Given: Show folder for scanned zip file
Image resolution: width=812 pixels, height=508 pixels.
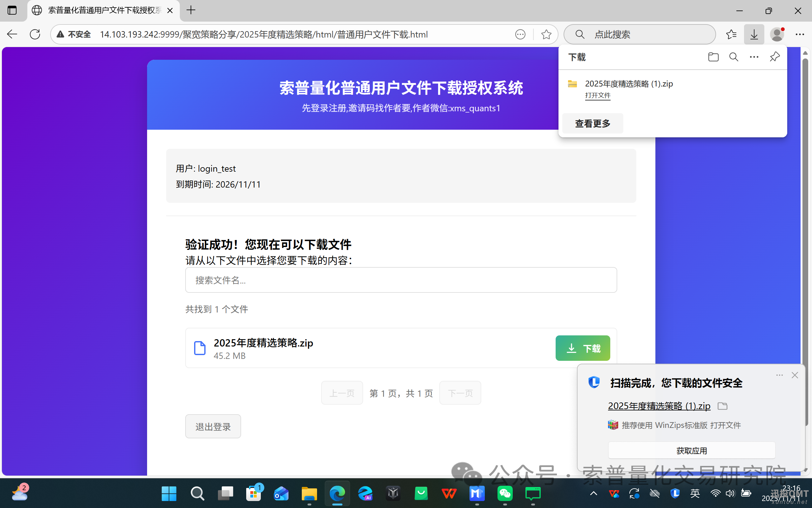Looking at the screenshot, I should pyautogui.click(x=722, y=406).
